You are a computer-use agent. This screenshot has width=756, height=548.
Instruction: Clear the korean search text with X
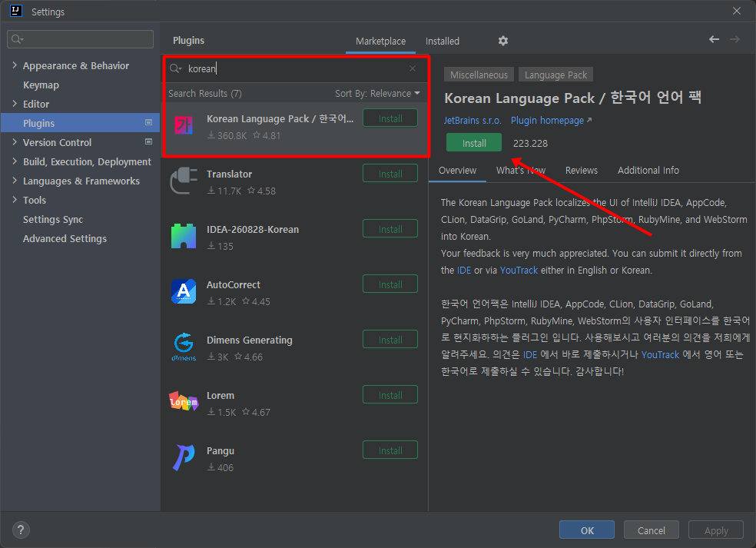click(x=413, y=68)
